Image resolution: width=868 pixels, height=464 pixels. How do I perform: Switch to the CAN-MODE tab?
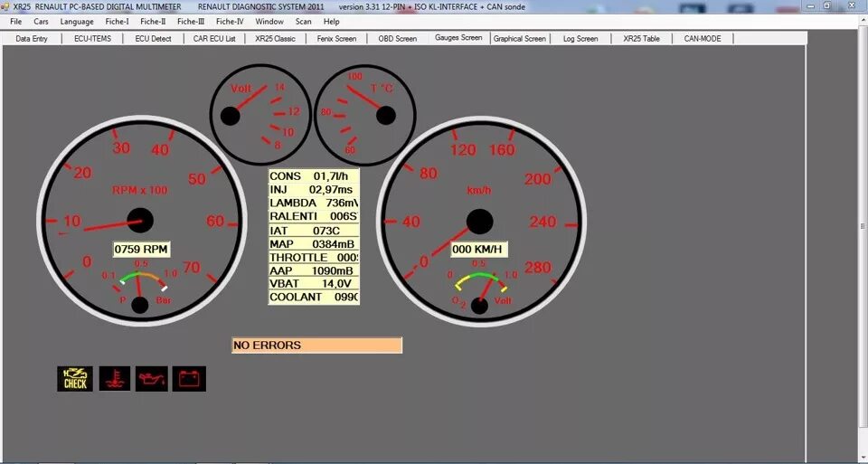coord(703,39)
